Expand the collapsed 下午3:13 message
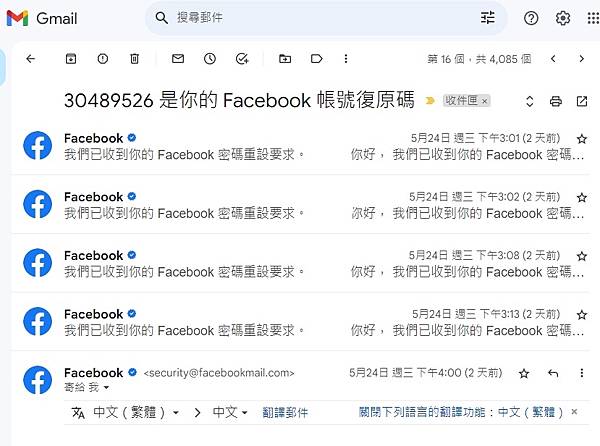The height and width of the screenshot is (446, 600). click(300, 322)
